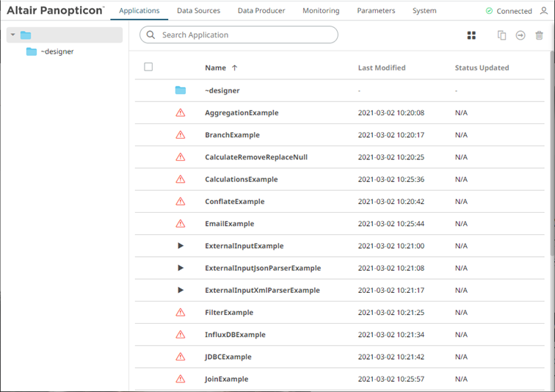Click the delete trash icon

pyautogui.click(x=540, y=35)
